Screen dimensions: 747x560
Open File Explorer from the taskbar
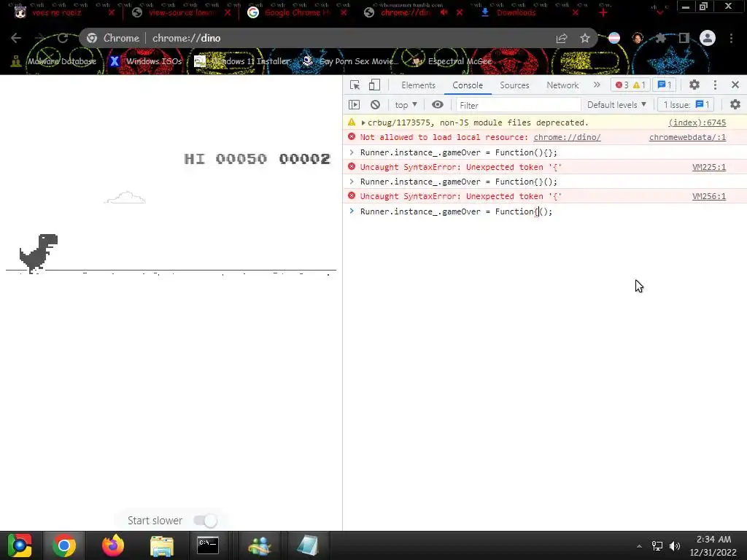[x=162, y=545]
